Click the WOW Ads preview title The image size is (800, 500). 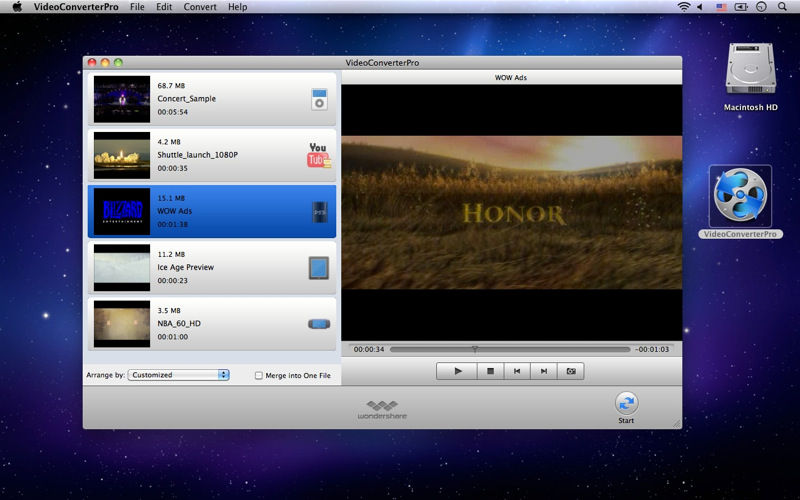511,78
